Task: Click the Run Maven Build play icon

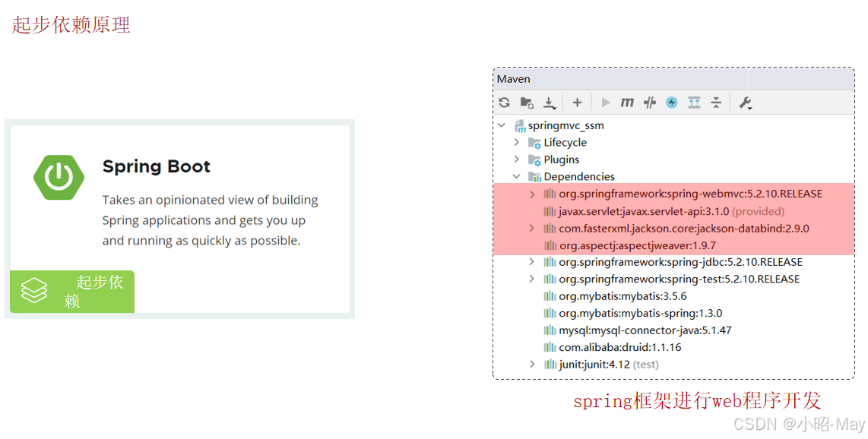Action: tap(606, 103)
